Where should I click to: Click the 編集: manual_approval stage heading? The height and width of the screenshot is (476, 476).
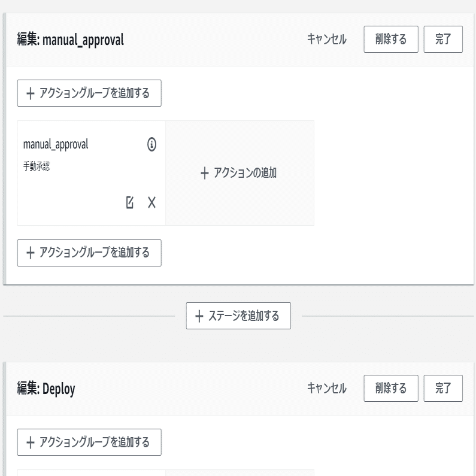coord(71,40)
